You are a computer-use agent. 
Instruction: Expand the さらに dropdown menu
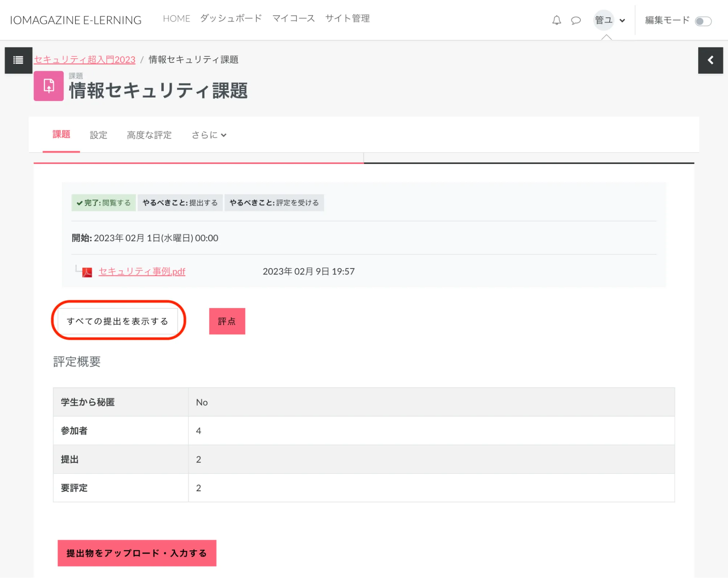click(209, 135)
